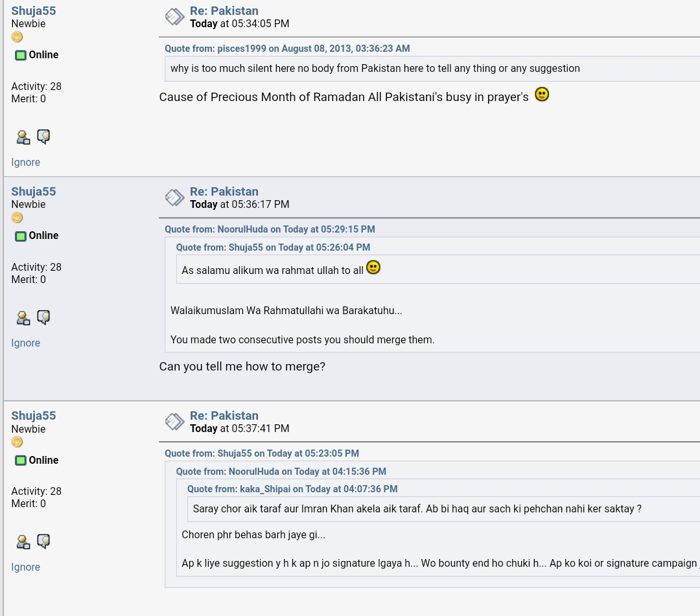Open quote from pisces1999 on August 08, 2013
Viewport: 700px width, 616px height.
pyautogui.click(x=287, y=49)
